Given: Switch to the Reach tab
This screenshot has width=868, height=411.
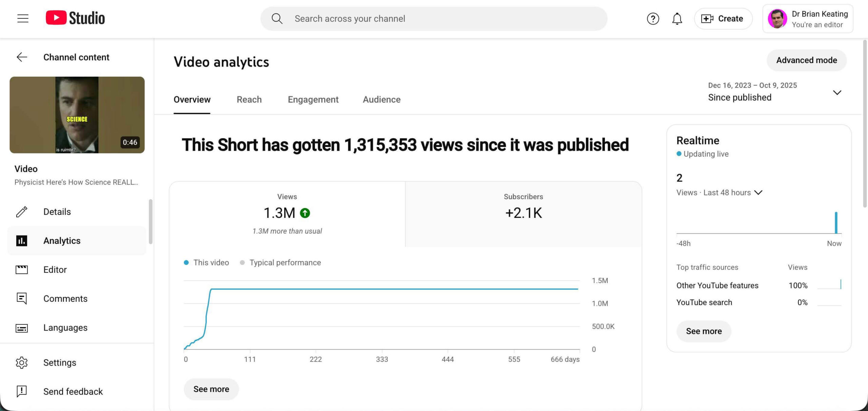Looking at the screenshot, I should (x=249, y=99).
